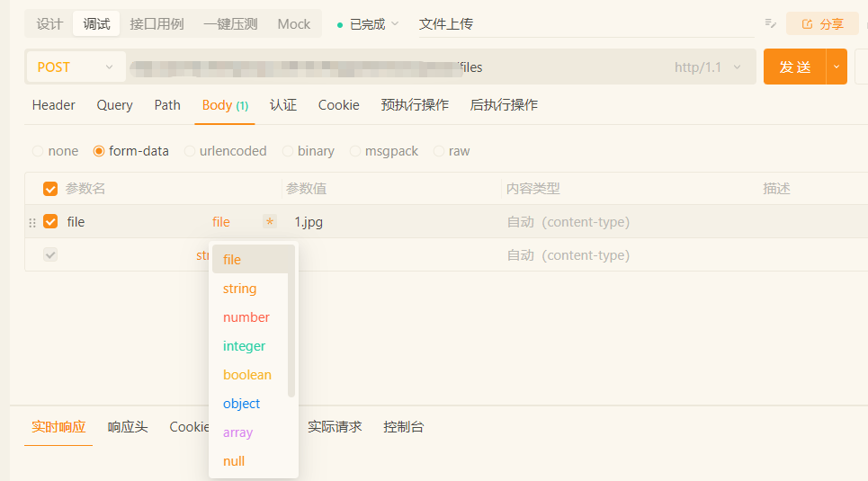868x481 pixels.
Task: Select the raw radio button
Action: pos(438,151)
